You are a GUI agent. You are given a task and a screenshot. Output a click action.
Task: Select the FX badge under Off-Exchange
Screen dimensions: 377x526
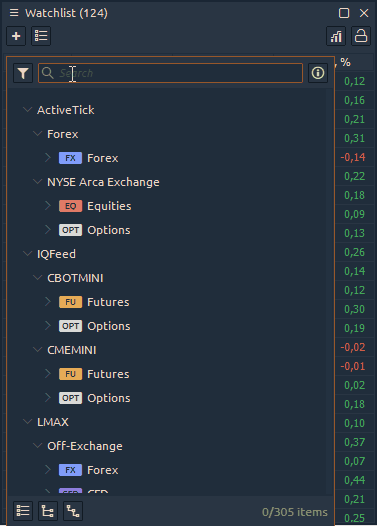[x=70, y=470]
